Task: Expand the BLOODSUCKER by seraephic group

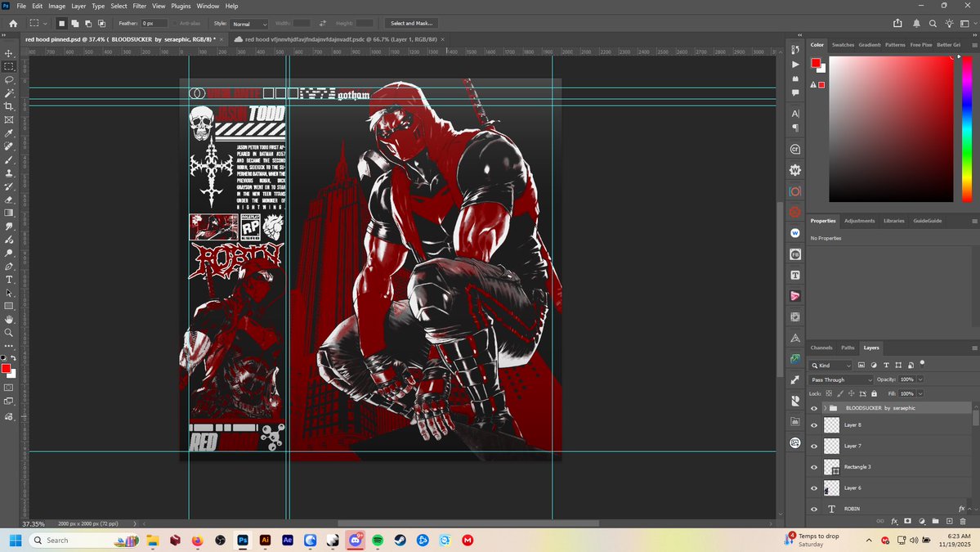Action: click(824, 407)
